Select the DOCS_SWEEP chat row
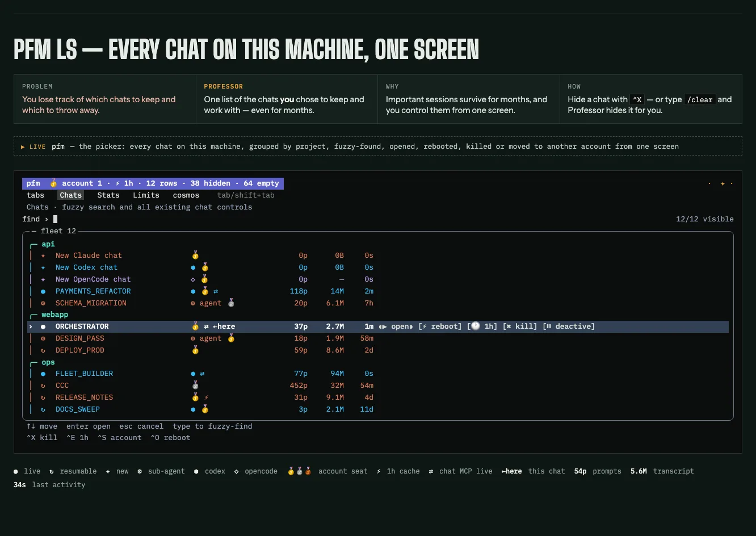The height and width of the screenshot is (536, 756). [x=378, y=409]
